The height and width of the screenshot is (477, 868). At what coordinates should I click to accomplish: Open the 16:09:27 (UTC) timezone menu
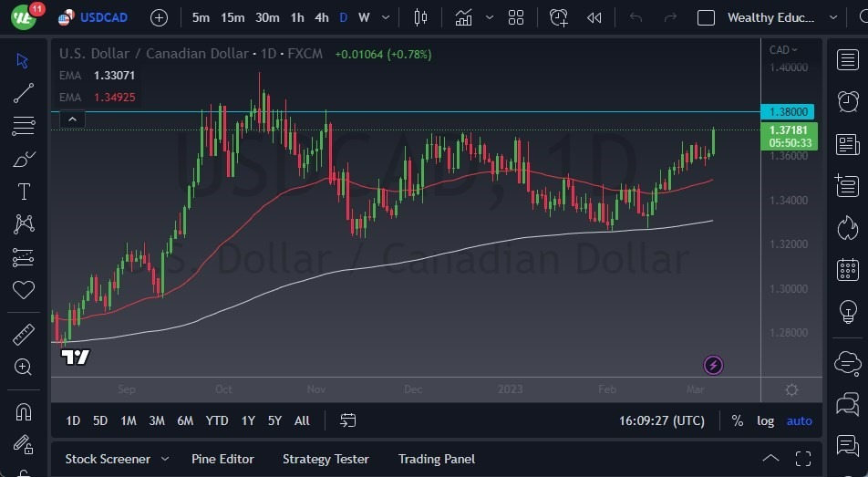point(662,421)
